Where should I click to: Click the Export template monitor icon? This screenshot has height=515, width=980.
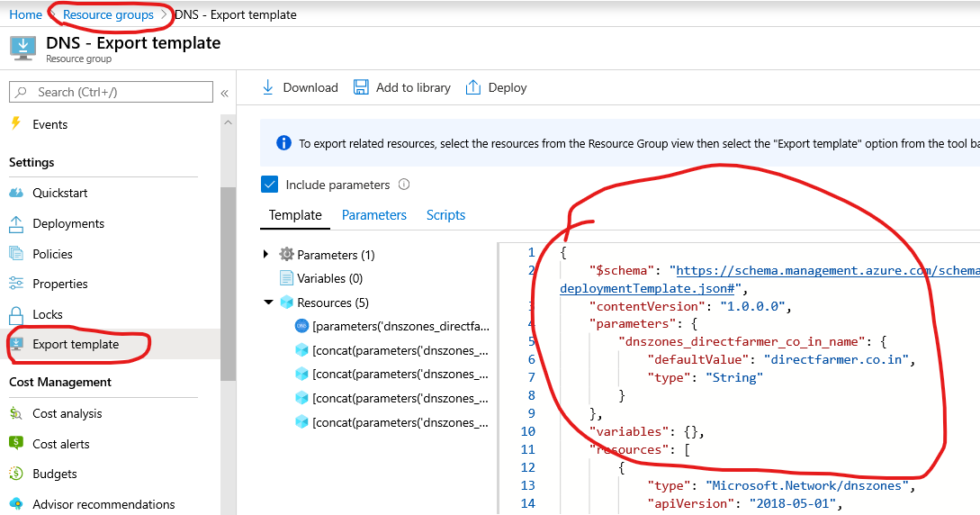point(16,344)
